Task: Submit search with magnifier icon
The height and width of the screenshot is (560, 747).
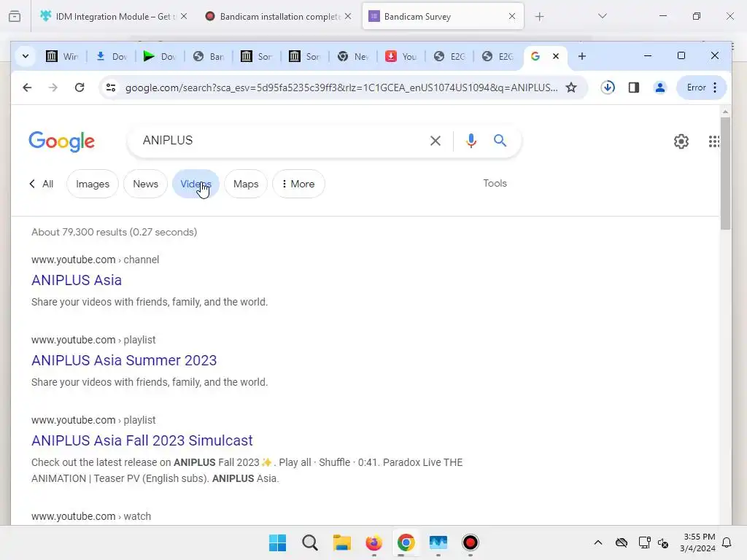Action: [500, 141]
